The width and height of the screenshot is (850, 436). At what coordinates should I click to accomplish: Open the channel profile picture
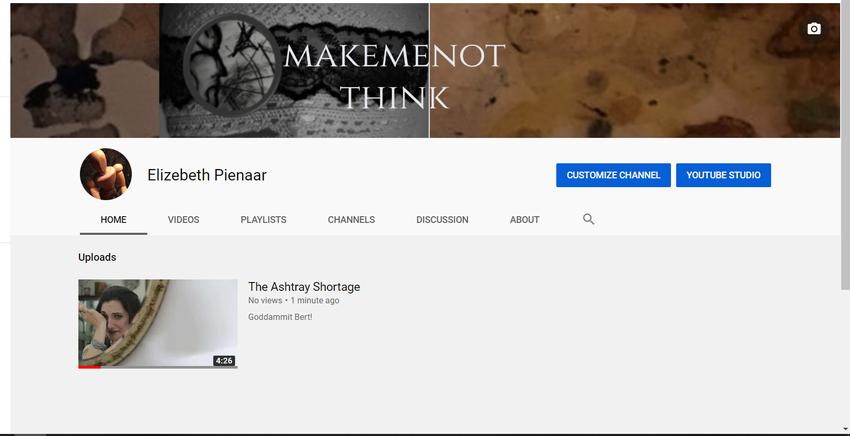[106, 174]
